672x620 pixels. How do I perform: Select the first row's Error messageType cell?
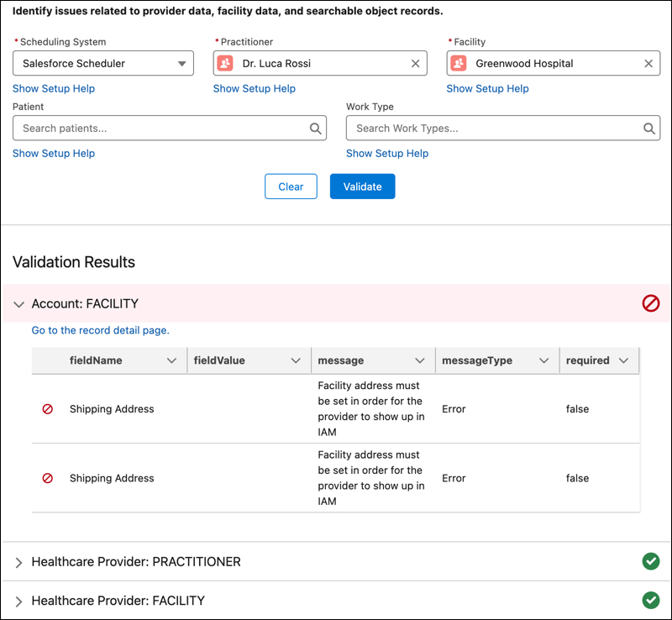[454, 409]
